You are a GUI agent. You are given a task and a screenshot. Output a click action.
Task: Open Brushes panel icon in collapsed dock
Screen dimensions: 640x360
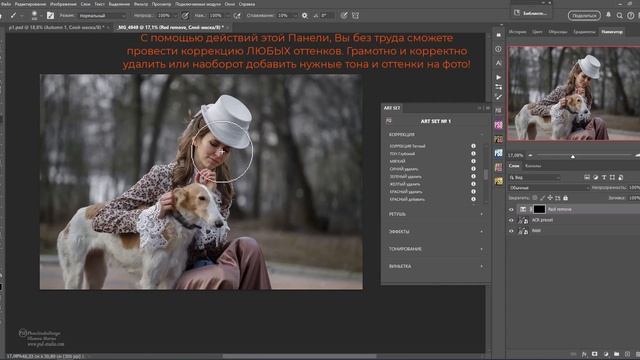click(x=498, y=97)
